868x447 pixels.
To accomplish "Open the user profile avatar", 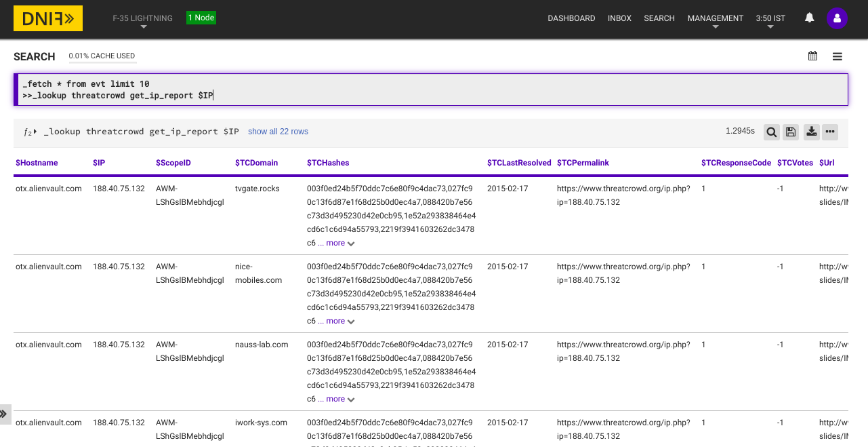I will (x=837, y=18).
